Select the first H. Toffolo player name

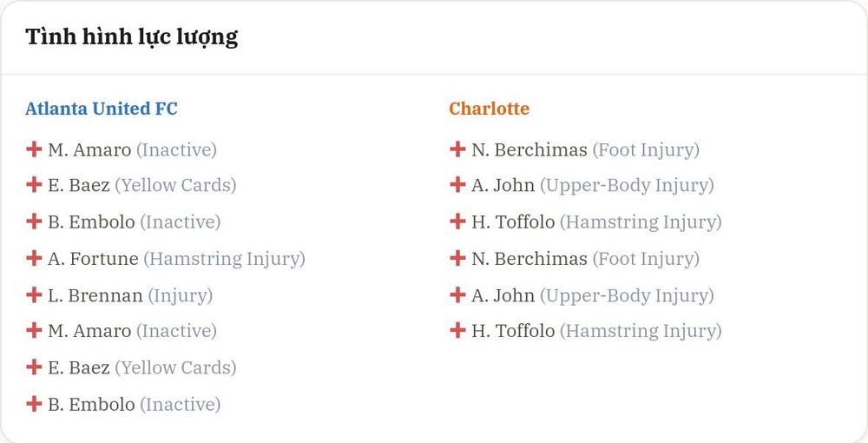tap(513, 222)
